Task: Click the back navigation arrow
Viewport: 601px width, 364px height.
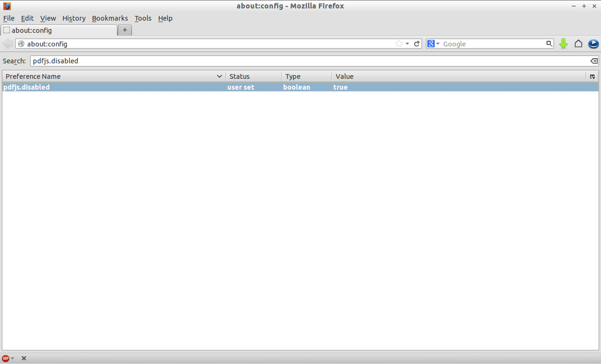Action: coord(8,44)
